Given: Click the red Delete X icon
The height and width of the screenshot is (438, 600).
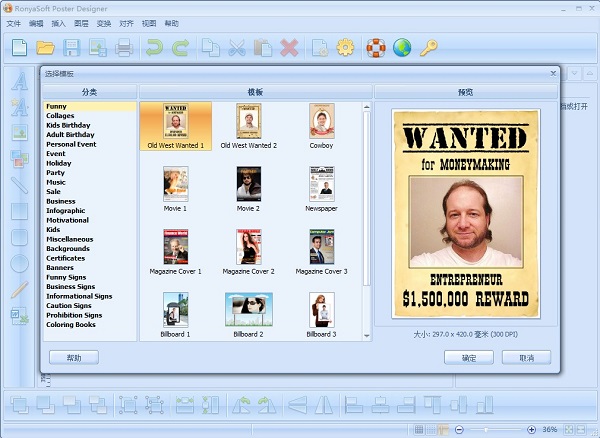Looking at the screenshot, I should point(290,47).
